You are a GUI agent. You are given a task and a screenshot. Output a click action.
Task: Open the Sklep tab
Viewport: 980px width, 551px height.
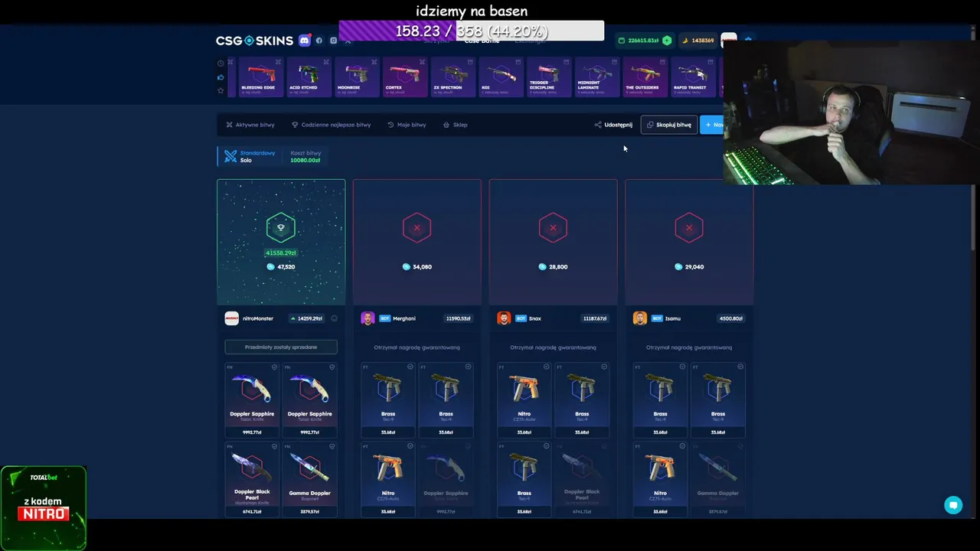point(455,125)
